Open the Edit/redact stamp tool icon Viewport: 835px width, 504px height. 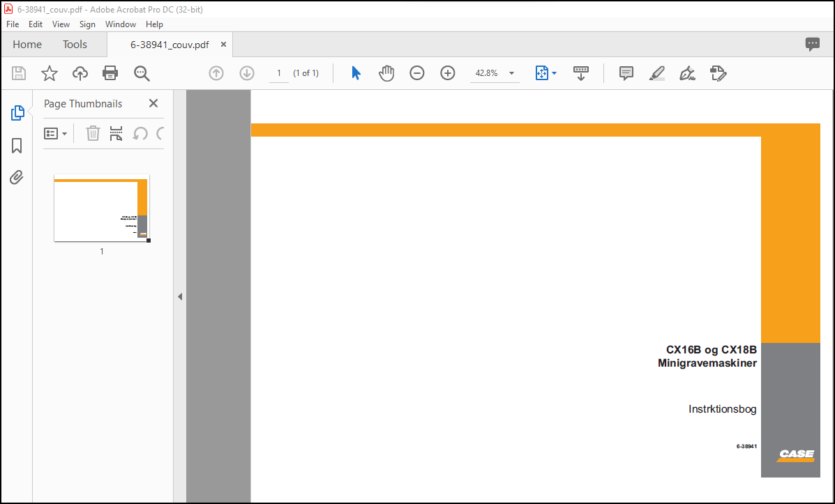[x=719, y=73]
